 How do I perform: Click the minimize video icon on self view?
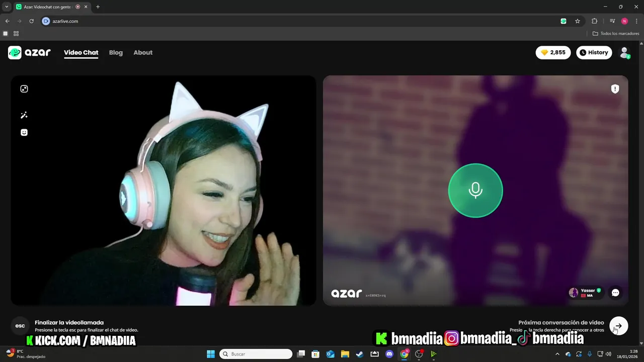click(24, 89)
